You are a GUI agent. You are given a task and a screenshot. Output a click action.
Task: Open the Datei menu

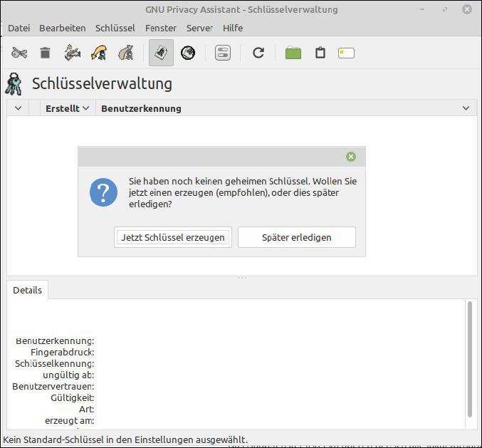click(x=19, y=28)
